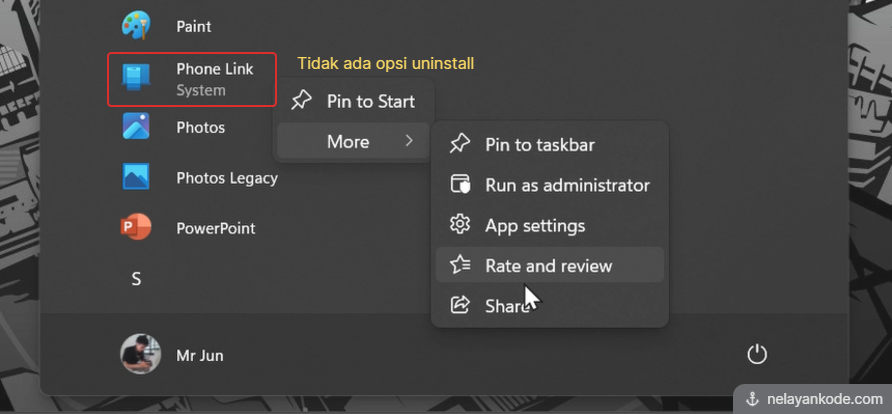Open PowerPoint from its app icon

click(136, 227)
